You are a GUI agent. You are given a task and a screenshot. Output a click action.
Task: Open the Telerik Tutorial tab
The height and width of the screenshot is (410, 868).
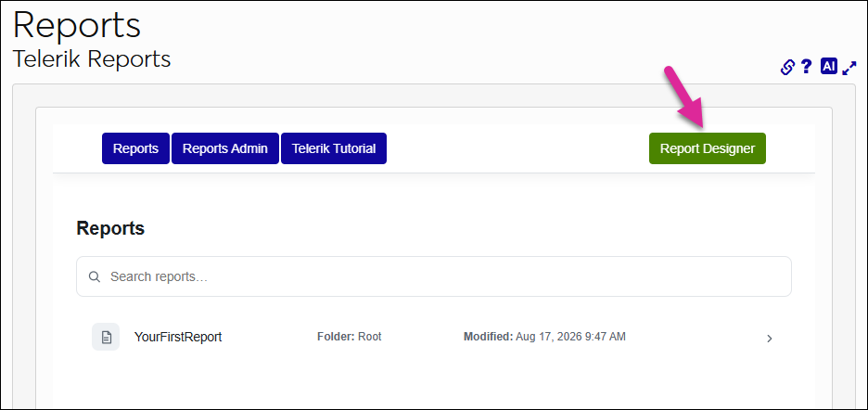(x=334, y=148)
